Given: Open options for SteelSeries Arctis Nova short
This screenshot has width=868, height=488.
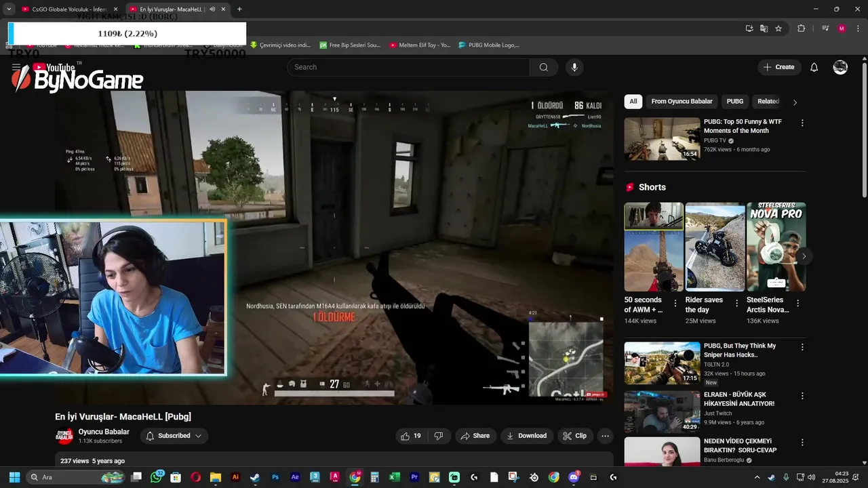Looking at the screenshot, I should (x=797, y=304).
